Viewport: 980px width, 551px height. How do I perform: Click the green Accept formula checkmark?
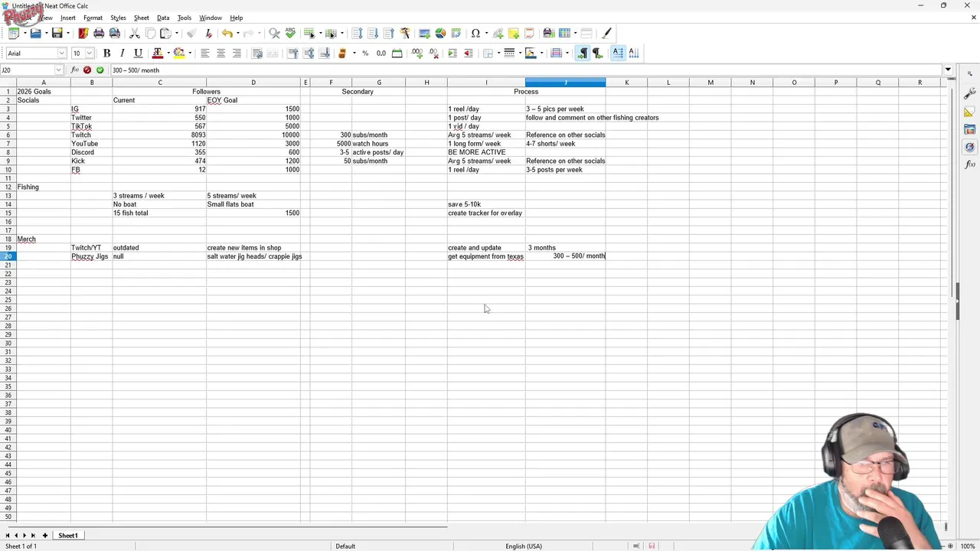(100, 70)
